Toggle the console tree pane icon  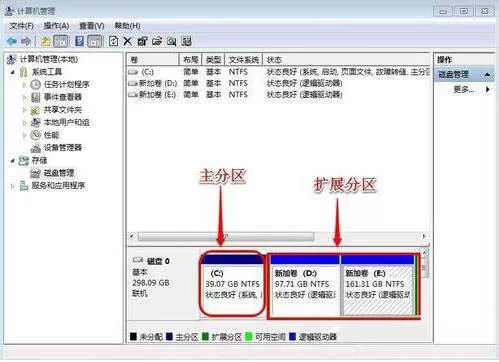61,41
